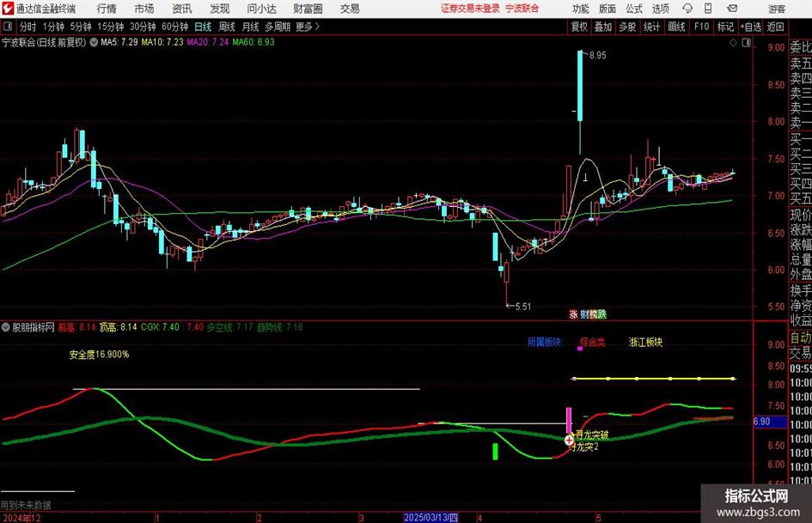Open the 多周期 multi-period view

(x=278, y=27)
